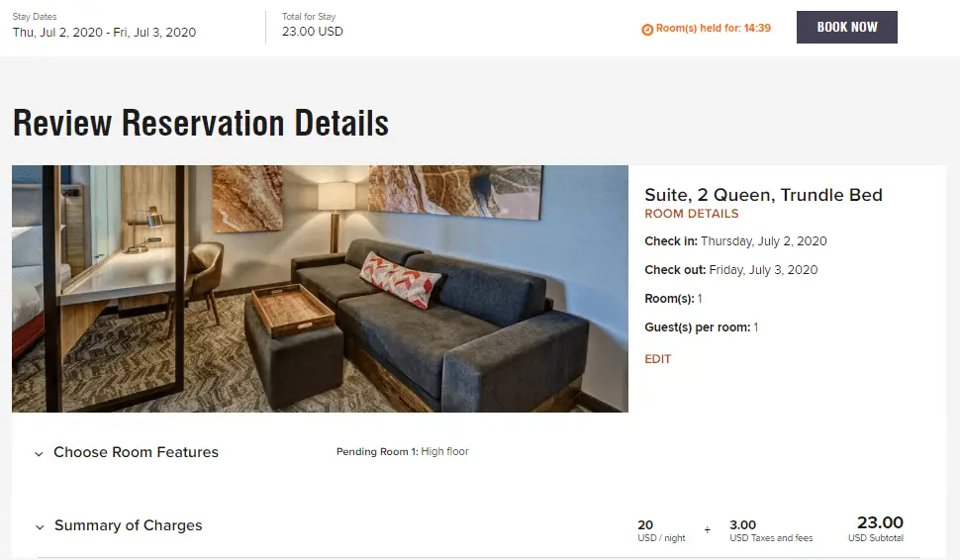Click the BOOK NOW button

[x=847, y=27]
